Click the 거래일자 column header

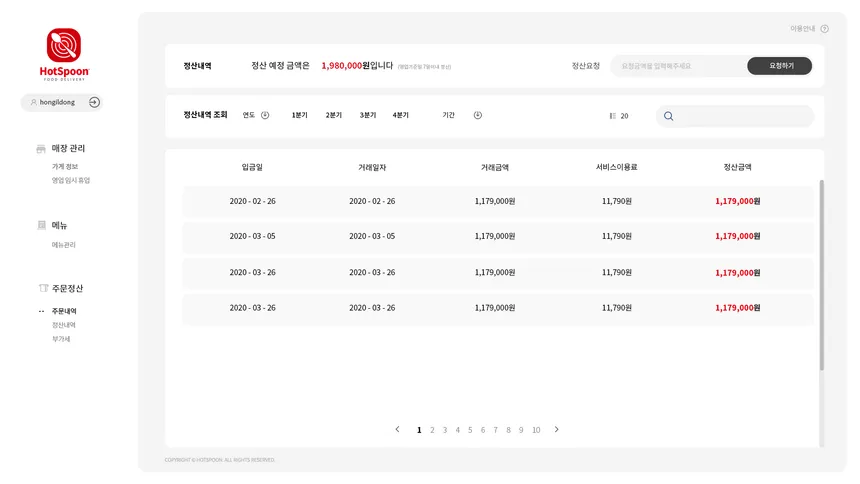pyautogui.click(x=372, y=167)
